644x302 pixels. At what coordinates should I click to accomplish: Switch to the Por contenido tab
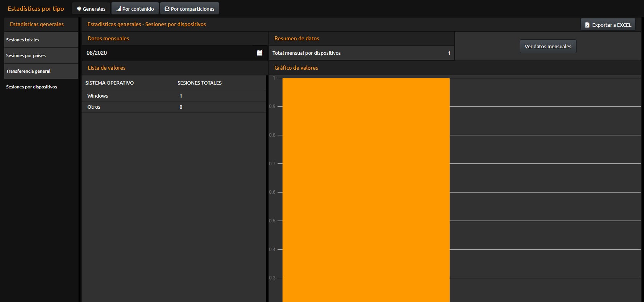pyautogui.click(x=135, y=8)
